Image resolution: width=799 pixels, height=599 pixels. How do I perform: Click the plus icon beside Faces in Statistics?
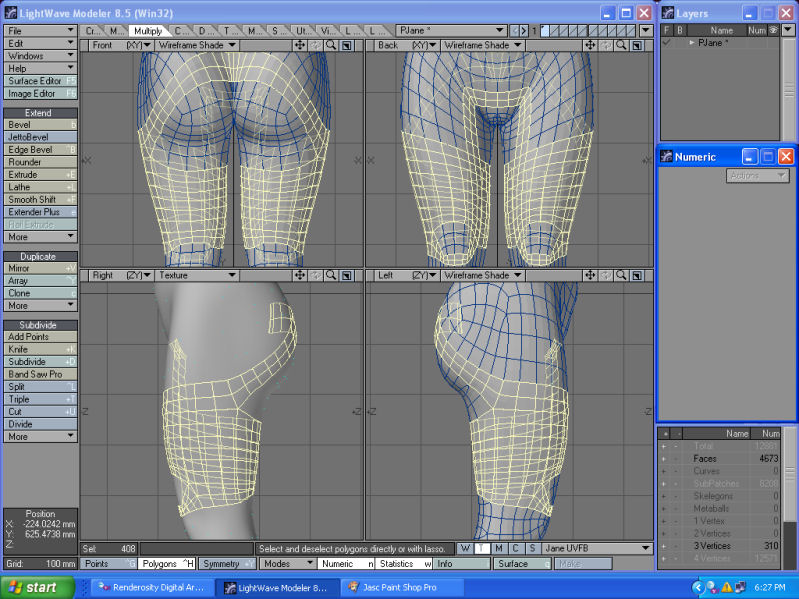tap(664, 459)
